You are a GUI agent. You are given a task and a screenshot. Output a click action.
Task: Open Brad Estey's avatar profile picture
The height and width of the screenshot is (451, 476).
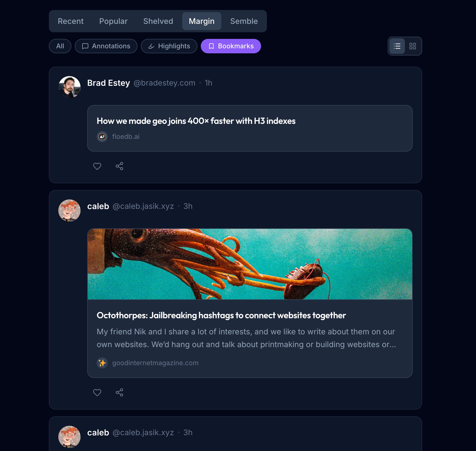[69, 87]
